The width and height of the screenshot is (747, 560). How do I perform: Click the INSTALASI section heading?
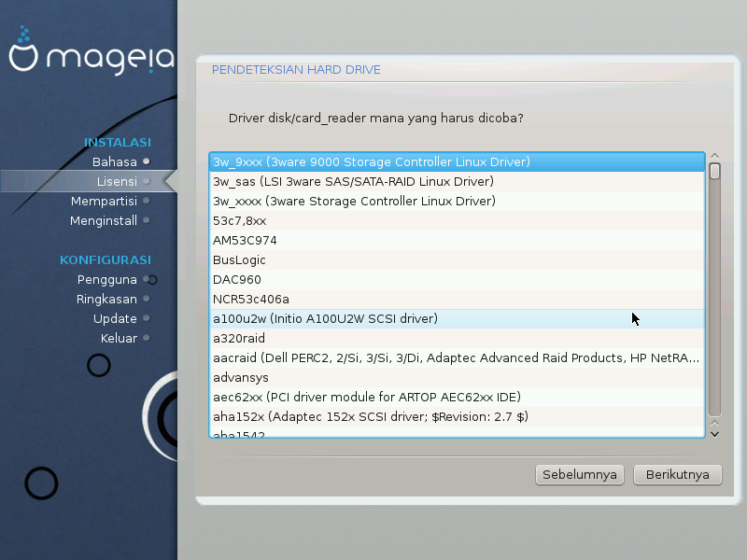point(118,143)
